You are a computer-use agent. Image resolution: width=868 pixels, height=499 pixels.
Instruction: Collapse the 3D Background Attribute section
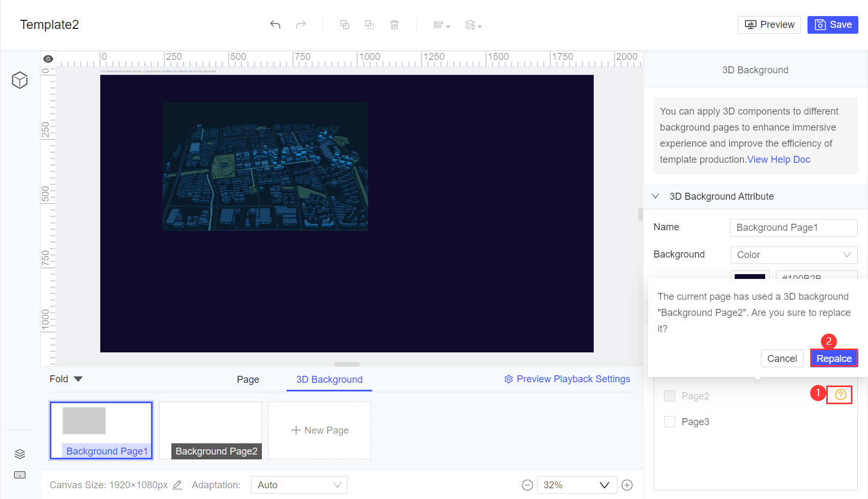click(x=656, y=196)
